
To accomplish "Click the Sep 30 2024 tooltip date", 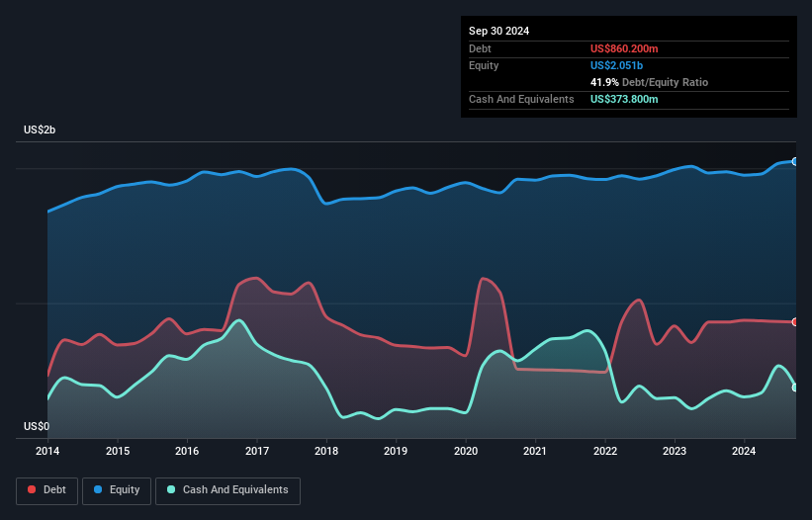I will click(498, 31).
